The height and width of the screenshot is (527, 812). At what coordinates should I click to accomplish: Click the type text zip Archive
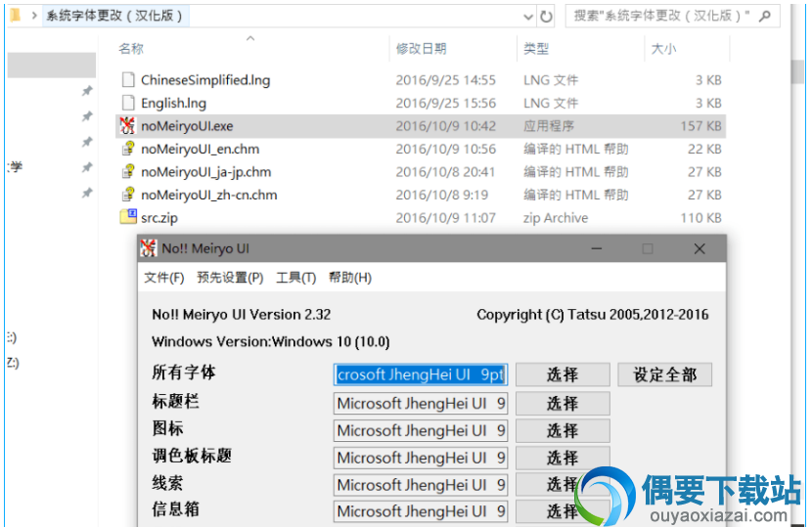tap(556, 218)
